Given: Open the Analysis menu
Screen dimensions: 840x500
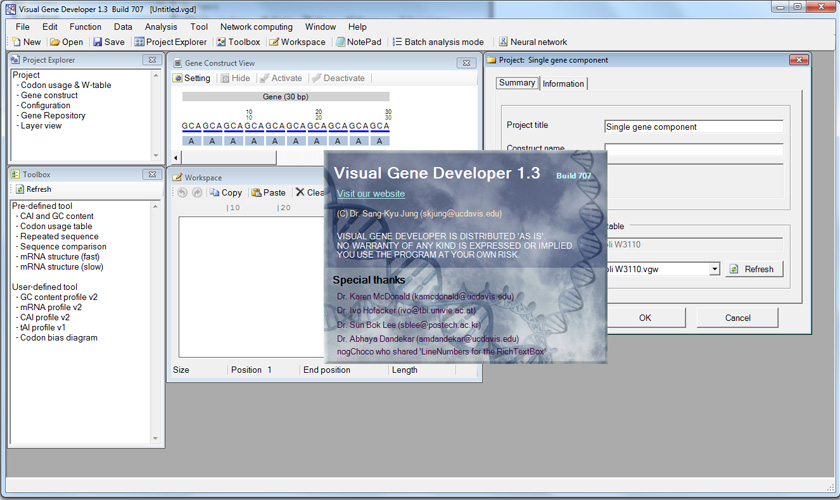Looking at the screenshot, I should pos(161,27).
